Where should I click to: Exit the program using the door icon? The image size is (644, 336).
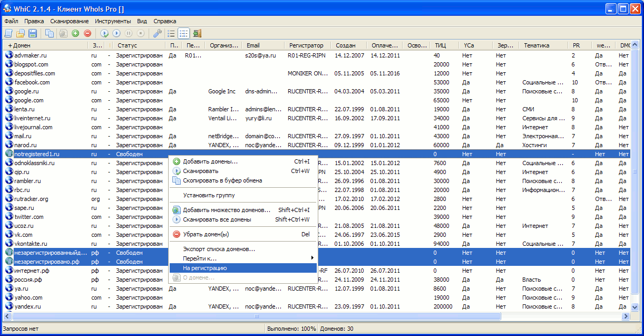coord(197,33)
